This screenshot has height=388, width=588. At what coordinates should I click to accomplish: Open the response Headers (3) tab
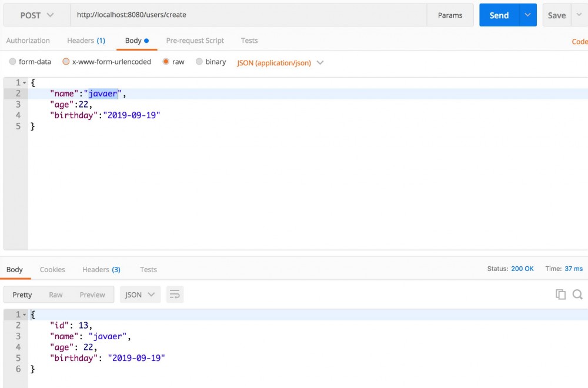pos(101,269)
